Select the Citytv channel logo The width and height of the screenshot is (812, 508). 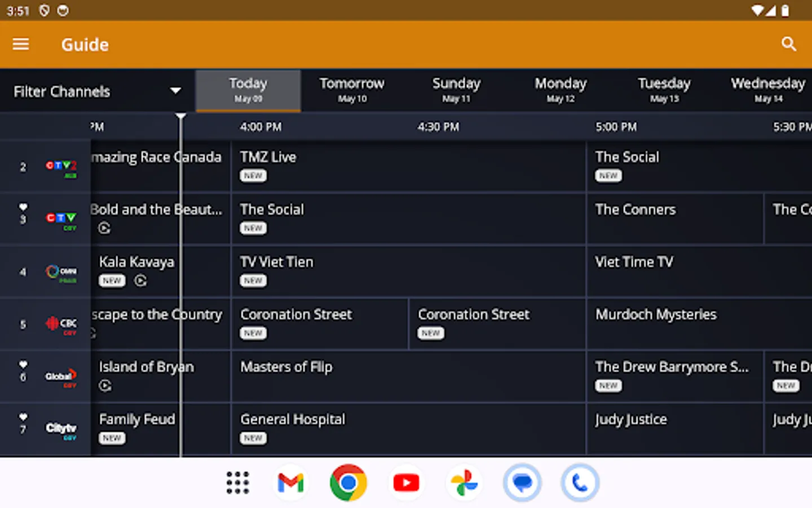60,429
